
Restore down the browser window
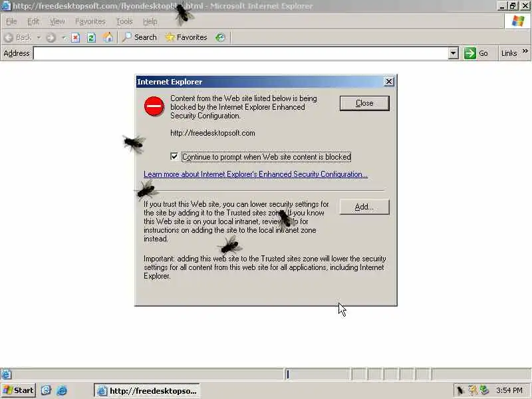click(x=513, y=6)
